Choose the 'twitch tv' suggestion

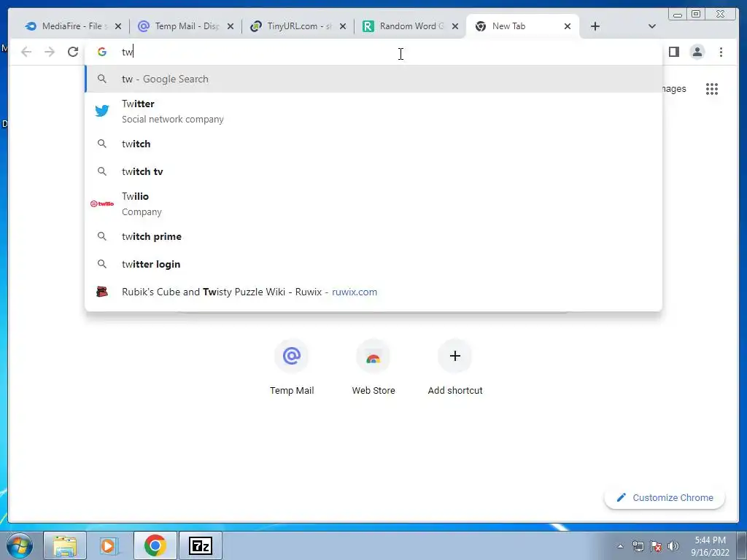pyautogui.click(x=373, y=171)
